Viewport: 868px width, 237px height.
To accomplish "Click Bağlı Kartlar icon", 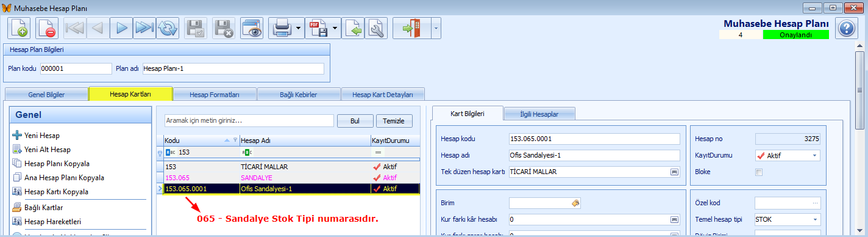I will 17,208.
